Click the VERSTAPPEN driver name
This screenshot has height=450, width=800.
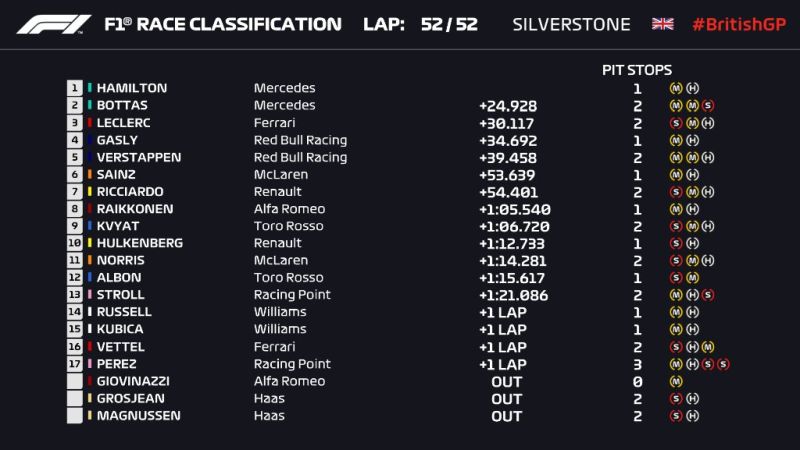[x=139, y=157]
